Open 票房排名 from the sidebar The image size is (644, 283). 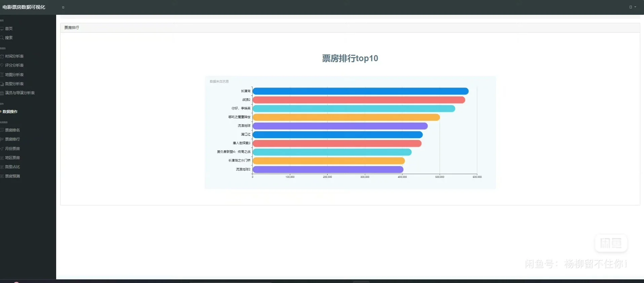(12, 130)
